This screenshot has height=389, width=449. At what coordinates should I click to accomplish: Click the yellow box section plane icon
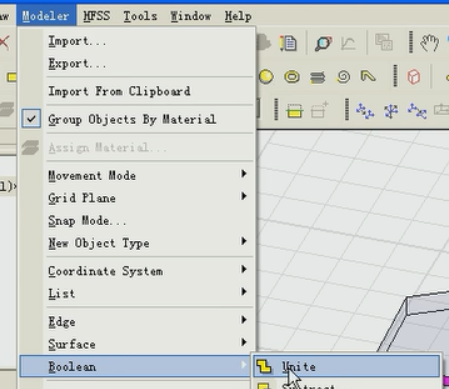(x=294, y=111)
